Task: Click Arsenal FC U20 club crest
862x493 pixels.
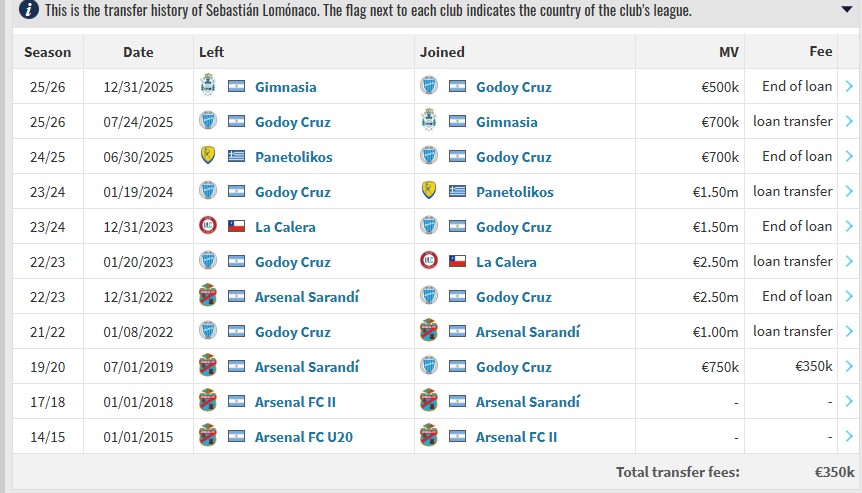Action: tap(208, 437)
